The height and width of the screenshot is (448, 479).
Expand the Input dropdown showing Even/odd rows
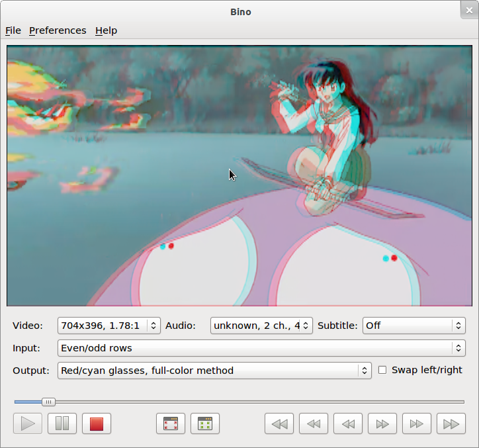tap(261, 348)
